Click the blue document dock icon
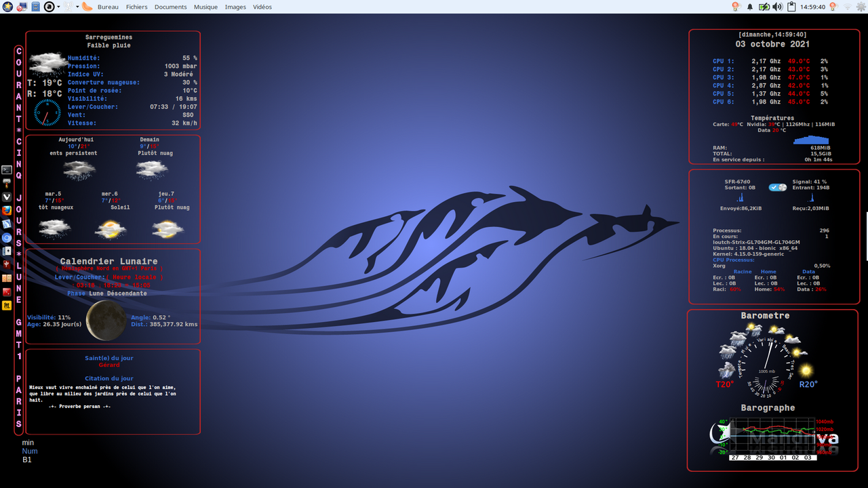868x488 pixels. point(7,224)
